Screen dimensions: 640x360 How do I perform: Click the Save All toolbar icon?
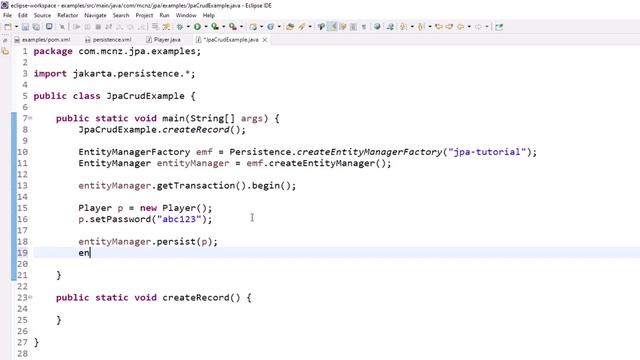(x=36, y=27)
